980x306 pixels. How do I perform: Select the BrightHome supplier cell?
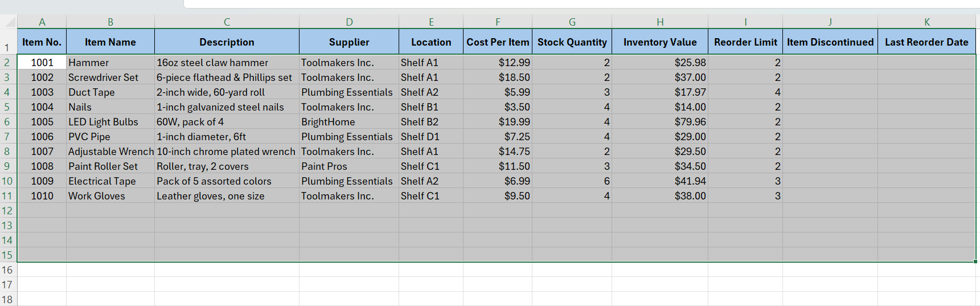(x=348, y=122)
